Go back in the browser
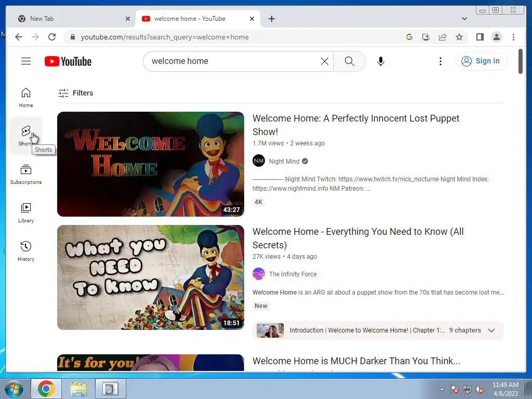Screen dimensions: 532x399 pos(19,37)
